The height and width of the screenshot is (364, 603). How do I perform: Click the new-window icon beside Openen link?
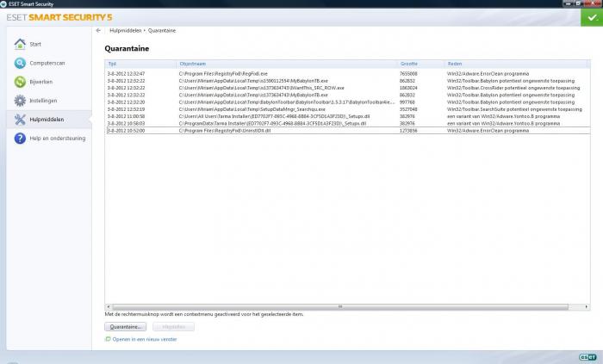pos(108,339)
